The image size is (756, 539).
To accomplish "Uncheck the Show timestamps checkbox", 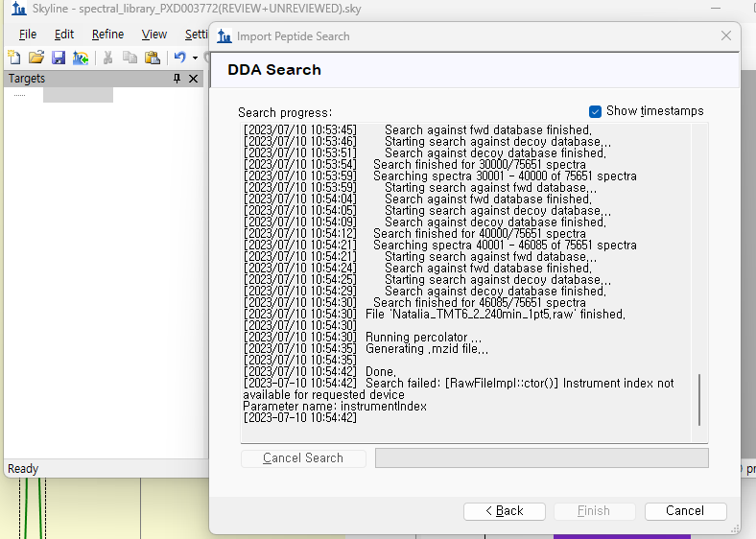I will [595, 111].
